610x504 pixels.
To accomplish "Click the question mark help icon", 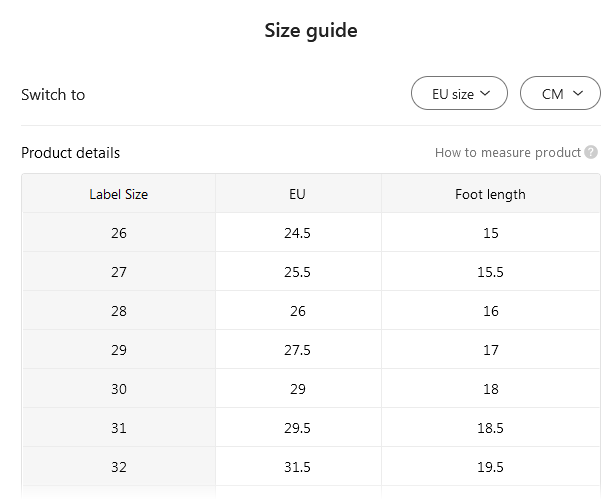I will pyautogui.click(x=591, y=153).
